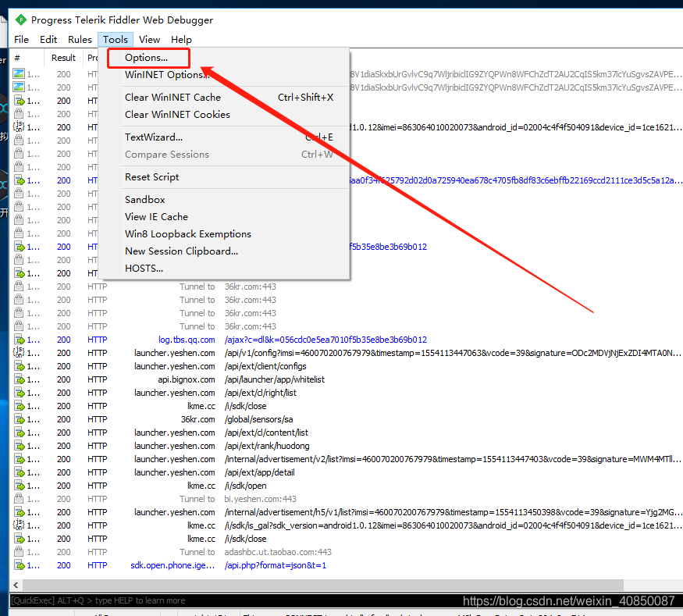Viewport: 683px width, 616px height.
Task: Select Clear WinINET Cookies
Action: pos(224,115)
